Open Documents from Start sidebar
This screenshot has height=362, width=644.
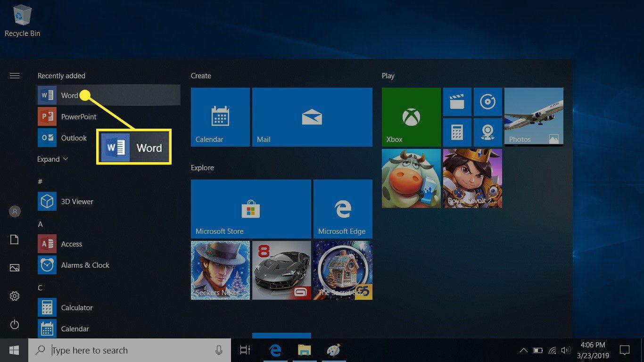point(15,240)
